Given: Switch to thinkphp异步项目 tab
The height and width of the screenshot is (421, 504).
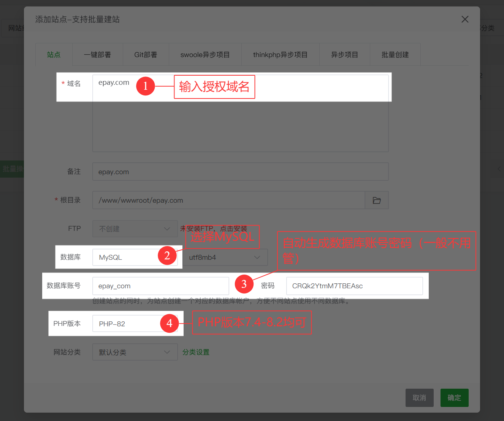Looking at the screenshot, I should tap(280, 55).
